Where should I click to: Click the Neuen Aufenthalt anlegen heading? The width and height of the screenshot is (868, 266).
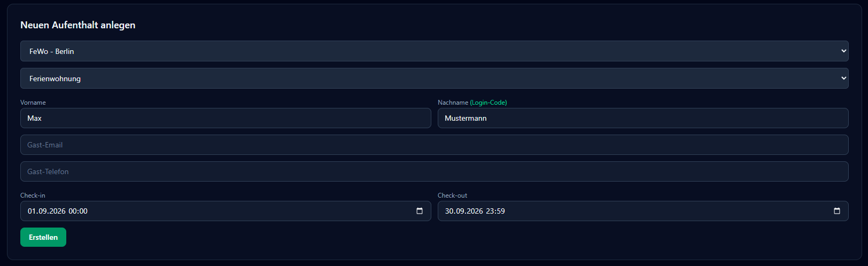(x=78, y=25)
